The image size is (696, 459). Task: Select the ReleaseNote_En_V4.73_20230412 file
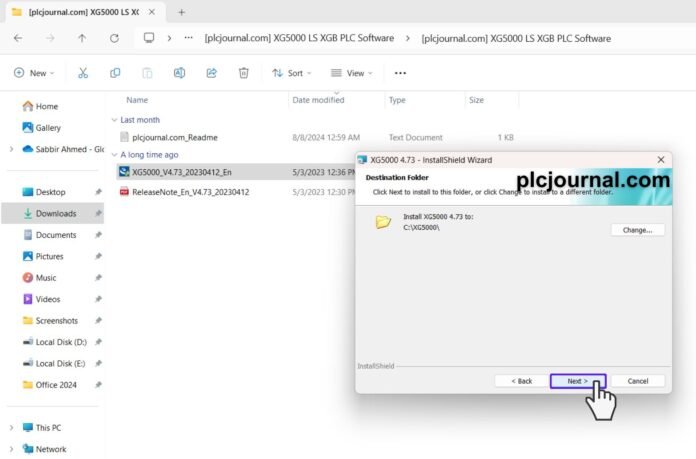click(190, 192)
